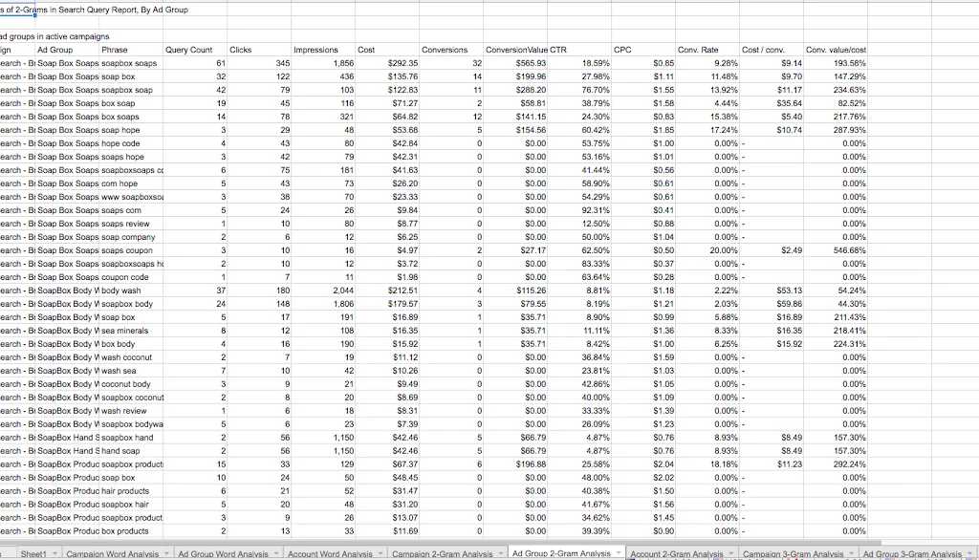Click the 'soapbox hand' phrase cell
Viewport: 979px width, 560px height.
pos(131,438)
